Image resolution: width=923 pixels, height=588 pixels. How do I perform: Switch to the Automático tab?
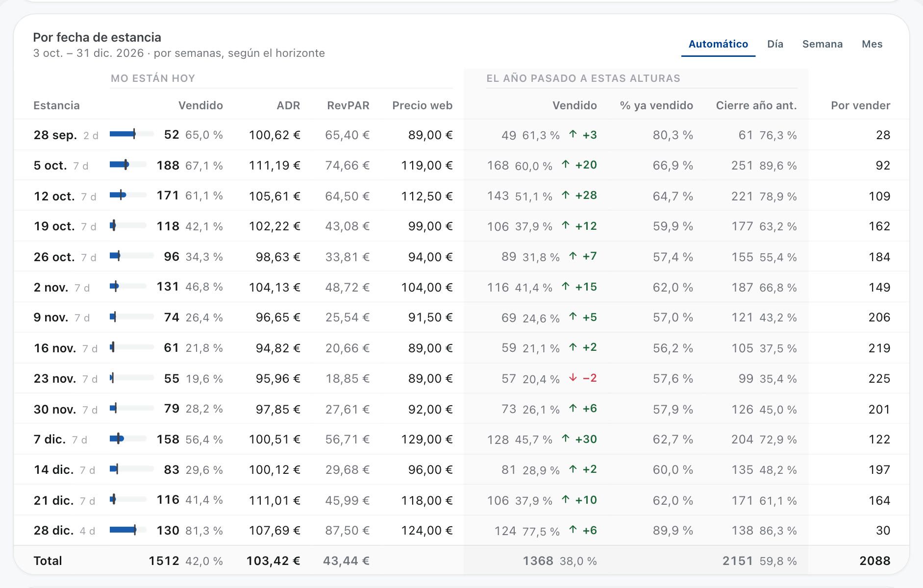(x=718, y=44)
